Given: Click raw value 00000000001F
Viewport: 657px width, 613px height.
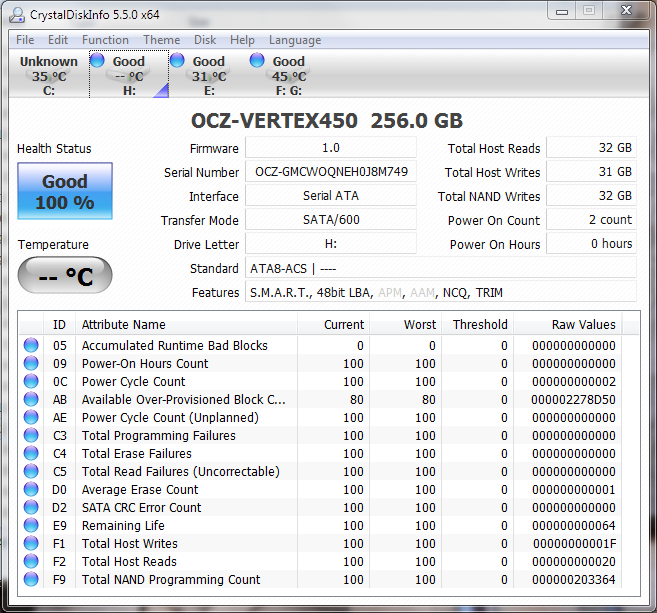Looking at the screenshot, I should pos(574,543).
